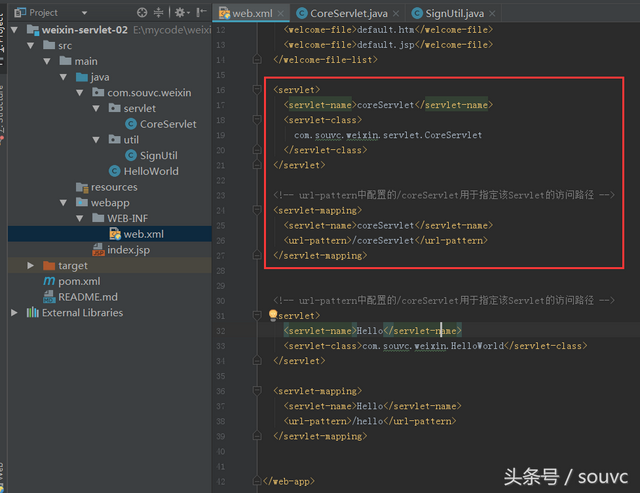This screenshot has width=640, height=493.
Task: Click the web.xml tab file icon
Action: tap(224, 13)
